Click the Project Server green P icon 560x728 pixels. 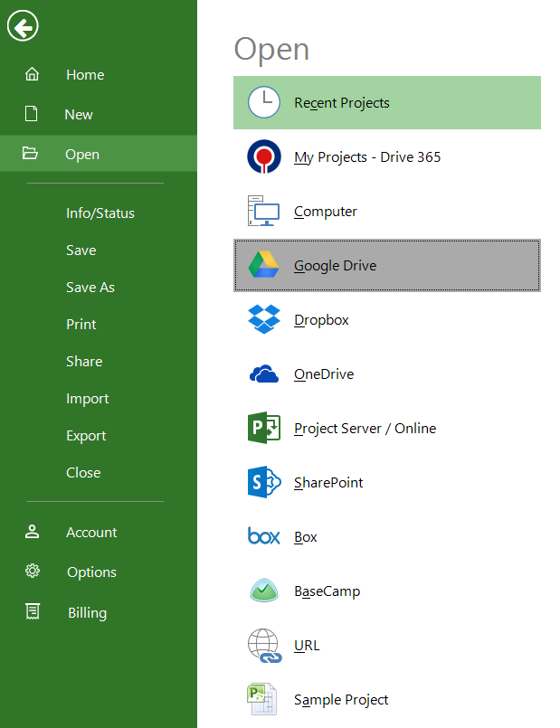[x=264, y=428]
